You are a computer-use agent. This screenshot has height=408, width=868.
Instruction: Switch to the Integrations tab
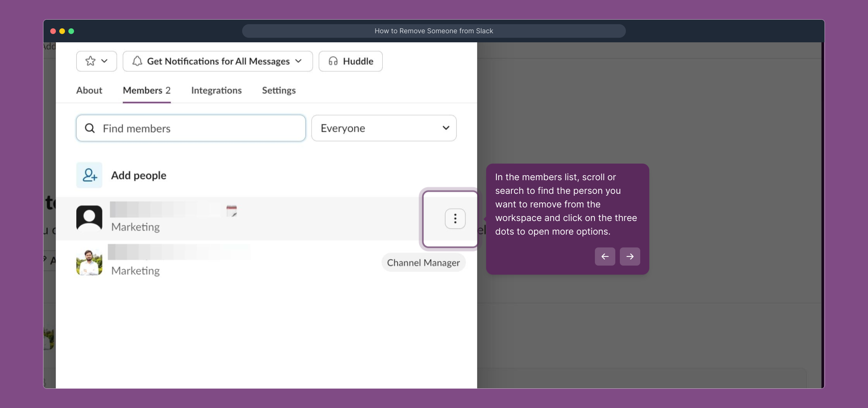216,90
